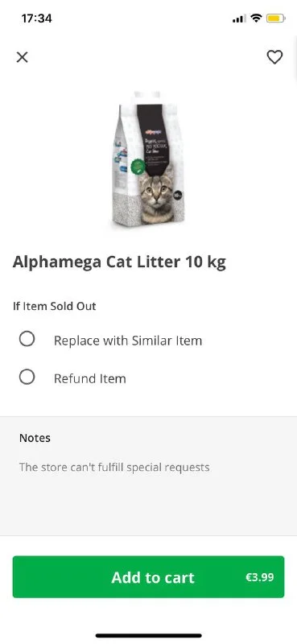Tap the If Item Sold Out heading
Image resolution: width=297 pixels, height=644 pixels.
click(54, 306)
